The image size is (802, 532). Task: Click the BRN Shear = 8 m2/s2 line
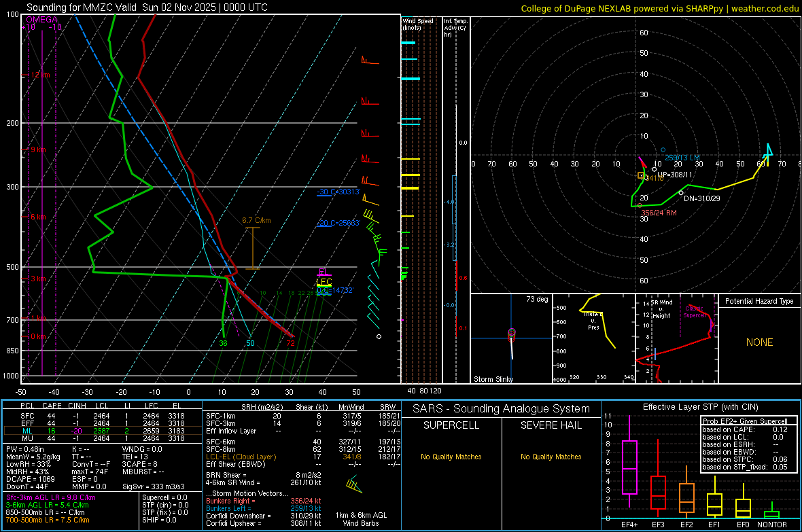(264, 475)
